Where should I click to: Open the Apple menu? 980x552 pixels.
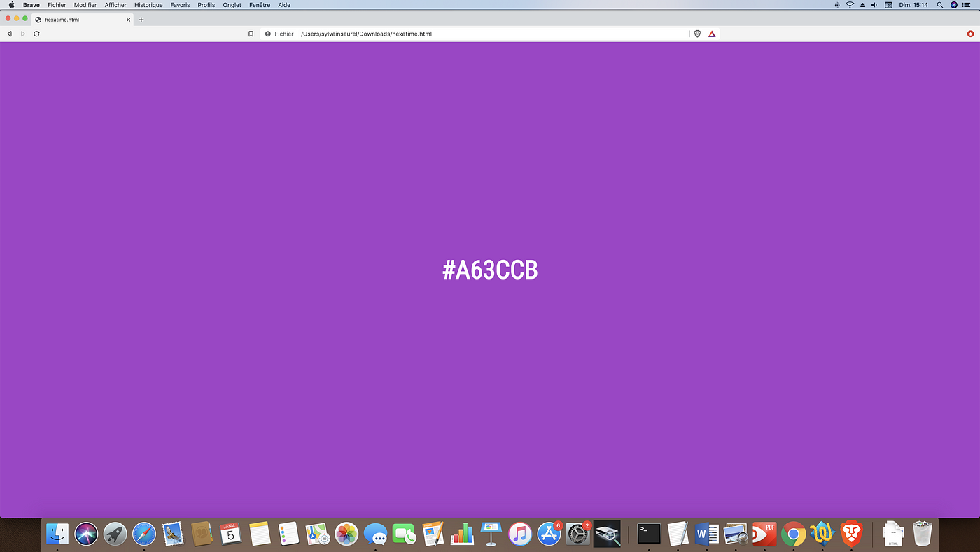pyautogui.click(x=11, y=5)
